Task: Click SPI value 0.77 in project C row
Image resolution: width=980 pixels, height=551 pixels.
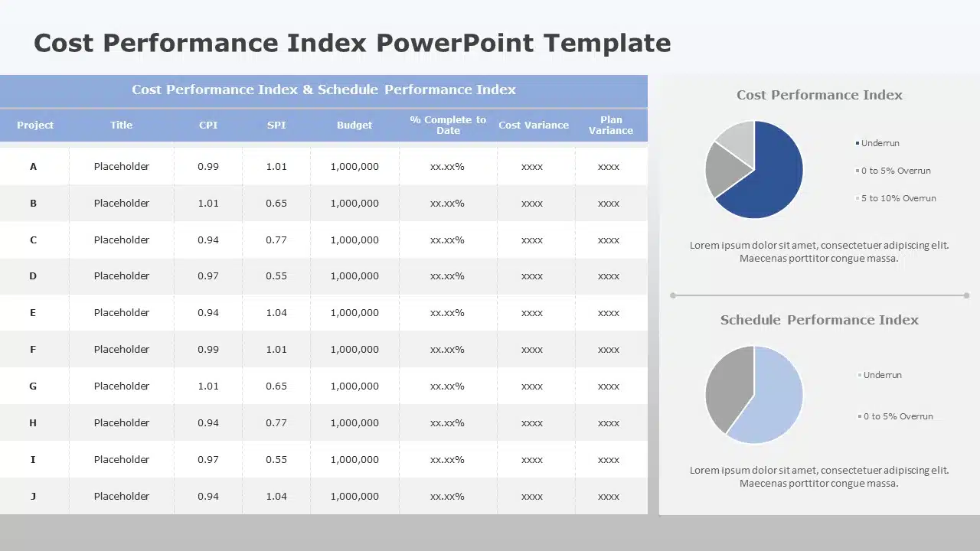Action: click(276, 240)
